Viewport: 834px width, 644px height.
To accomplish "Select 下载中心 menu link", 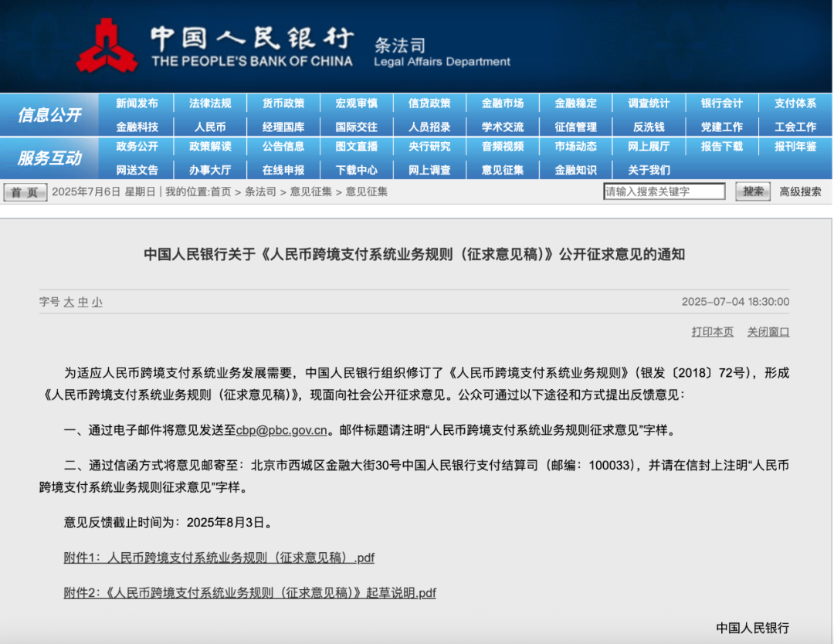I will point(356,170).
